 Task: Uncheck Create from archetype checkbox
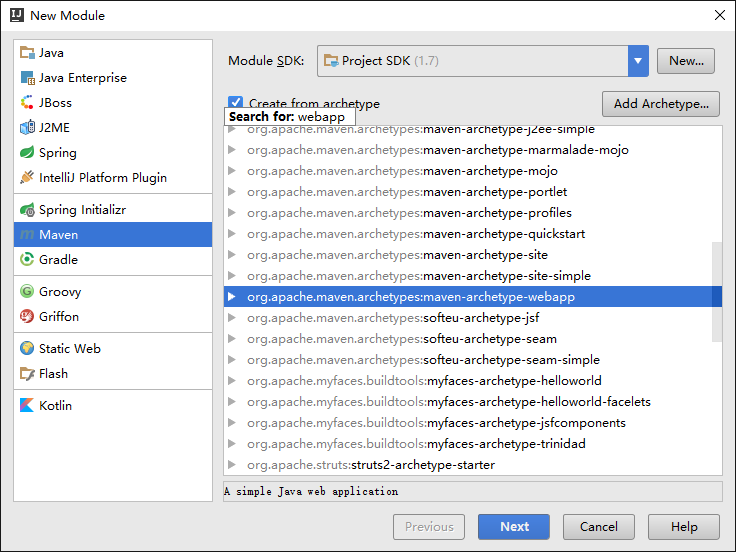236,103
